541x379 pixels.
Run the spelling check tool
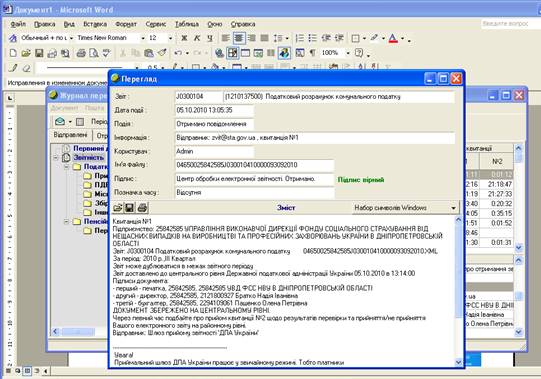[106, 53]
